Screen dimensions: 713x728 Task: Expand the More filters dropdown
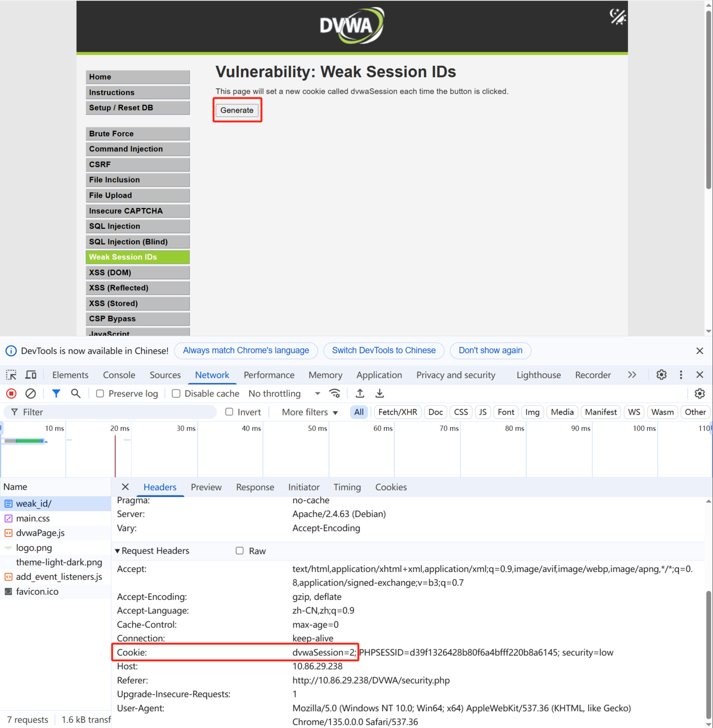tap(309, 412)
